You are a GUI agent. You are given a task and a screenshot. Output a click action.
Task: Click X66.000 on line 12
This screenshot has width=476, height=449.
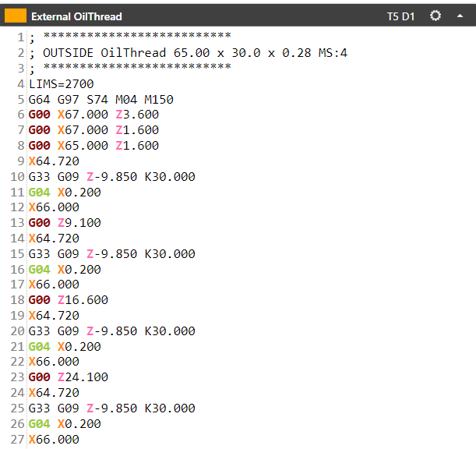54,207
